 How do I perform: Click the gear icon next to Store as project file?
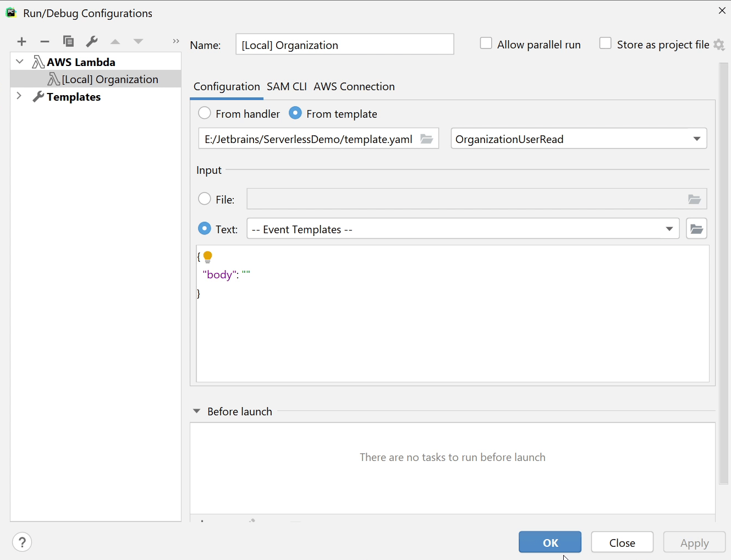pos(719,45)
